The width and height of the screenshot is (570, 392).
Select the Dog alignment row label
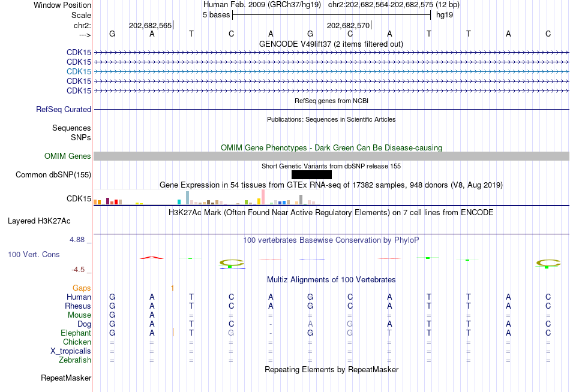pyautogui.click(x=84, y=324)
